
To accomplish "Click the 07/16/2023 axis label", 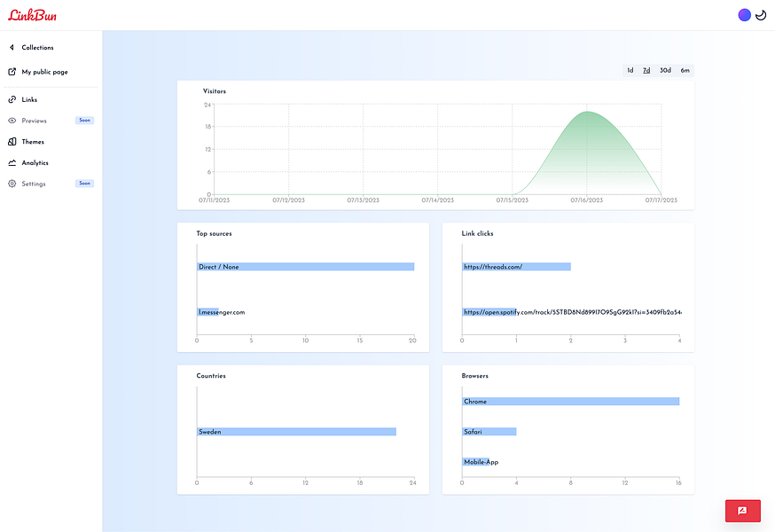I will pos(587,200).
